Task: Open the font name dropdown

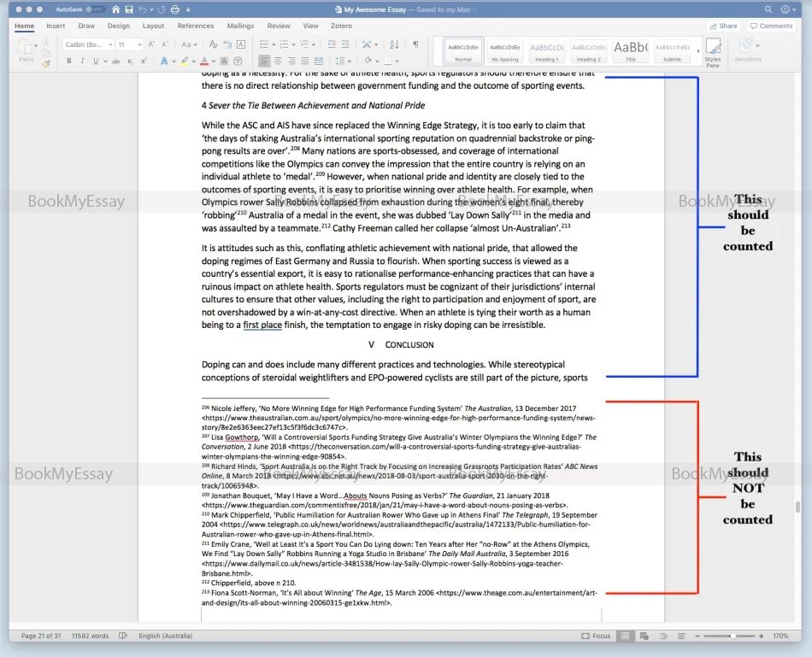Action: [x=88, y=44]
